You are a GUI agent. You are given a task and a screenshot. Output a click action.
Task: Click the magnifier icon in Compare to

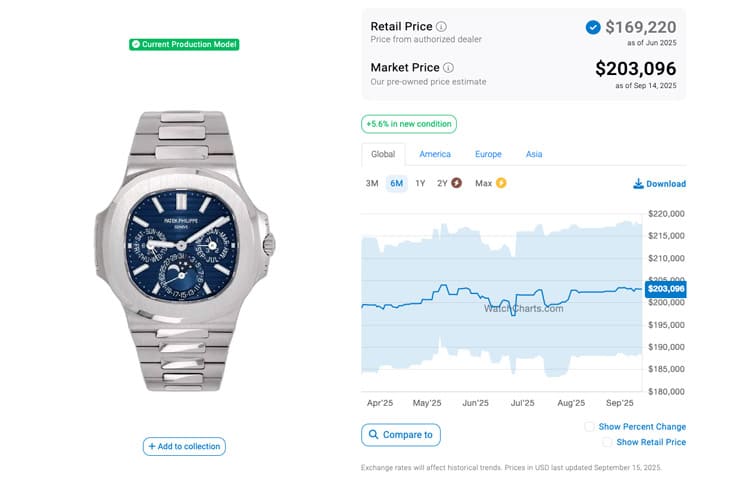click(x=374, y=435)
